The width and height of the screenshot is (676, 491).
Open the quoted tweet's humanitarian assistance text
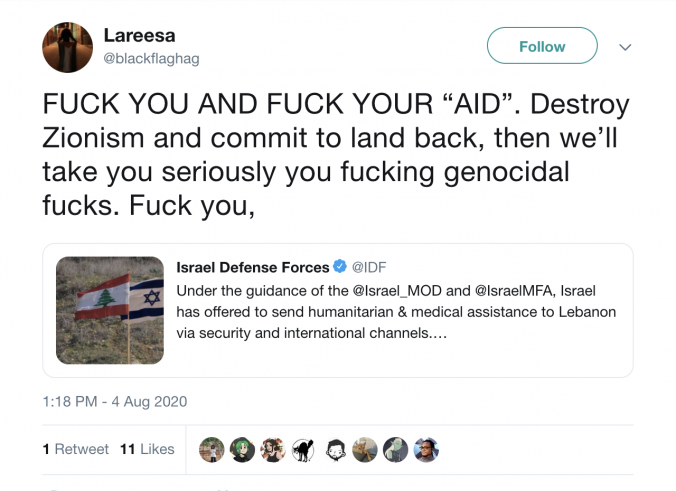point(395,312)
